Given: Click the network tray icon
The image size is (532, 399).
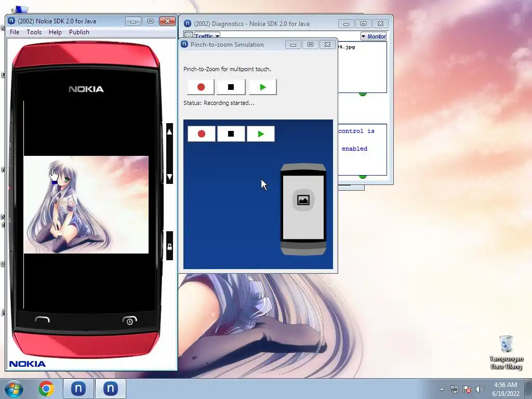Looking at the screenshot, I should point(454,389).
